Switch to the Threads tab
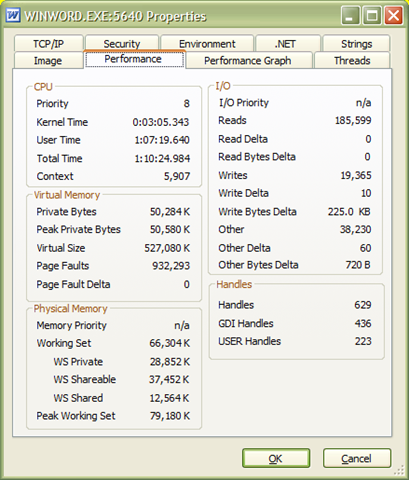Image resolution: width=409 pixels, height=480 pixels. tap(352, 60)
